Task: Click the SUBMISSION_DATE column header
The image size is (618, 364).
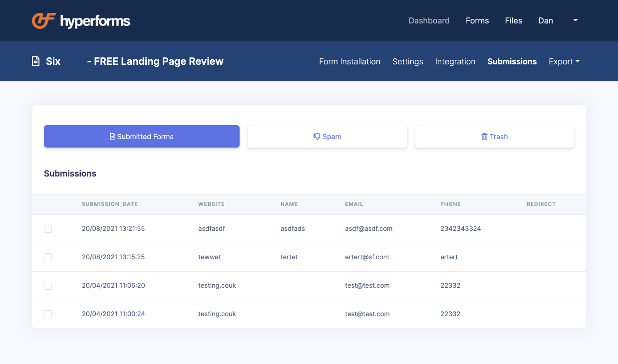Action: [x=110, y=204]
